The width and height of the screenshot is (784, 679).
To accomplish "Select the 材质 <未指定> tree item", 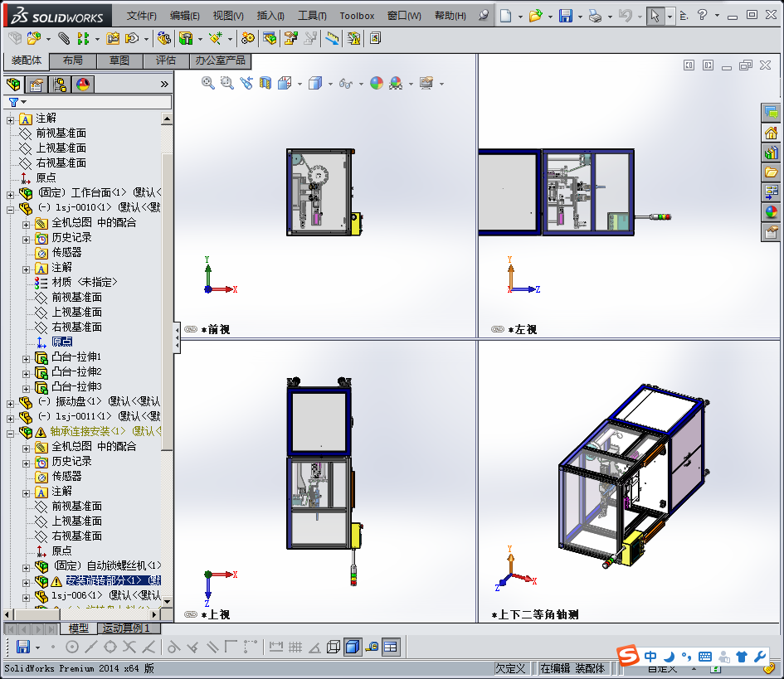I will (x=85, y=282).
